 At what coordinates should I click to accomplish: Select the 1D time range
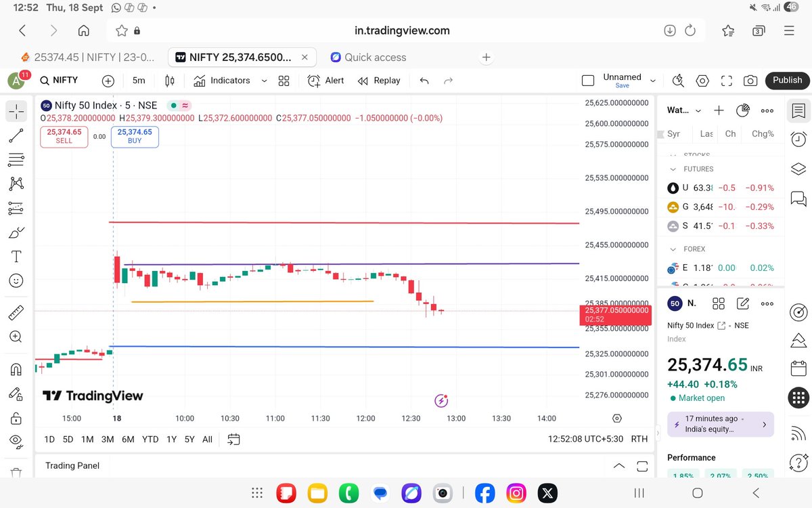click(x=49, y=439)
